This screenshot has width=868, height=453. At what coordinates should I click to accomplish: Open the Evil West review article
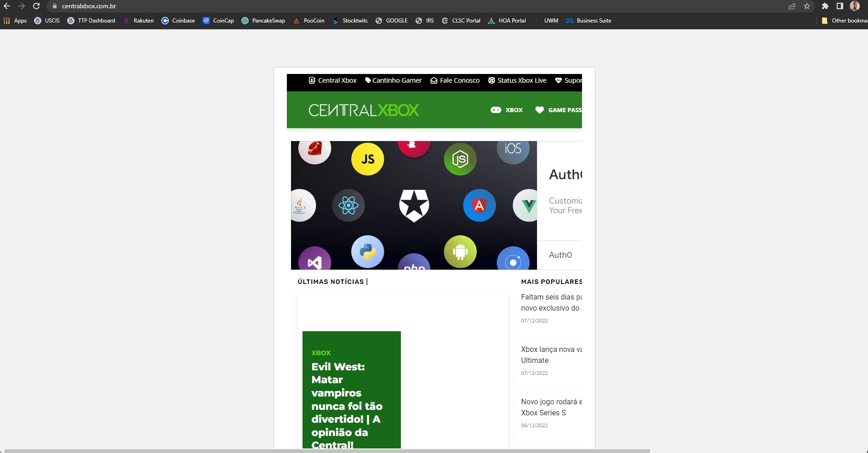click(x=347, y=406)
